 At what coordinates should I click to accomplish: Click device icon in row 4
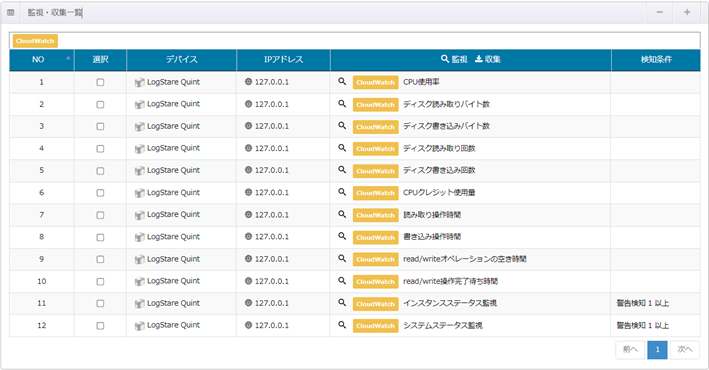(x=140, y=149)
